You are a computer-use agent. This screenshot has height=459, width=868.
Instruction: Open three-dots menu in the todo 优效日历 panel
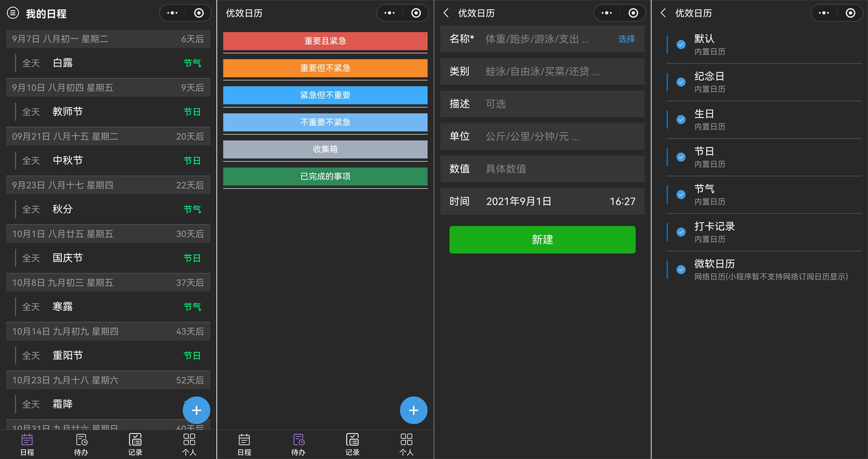pyautogui.click(x=389, y=13)
